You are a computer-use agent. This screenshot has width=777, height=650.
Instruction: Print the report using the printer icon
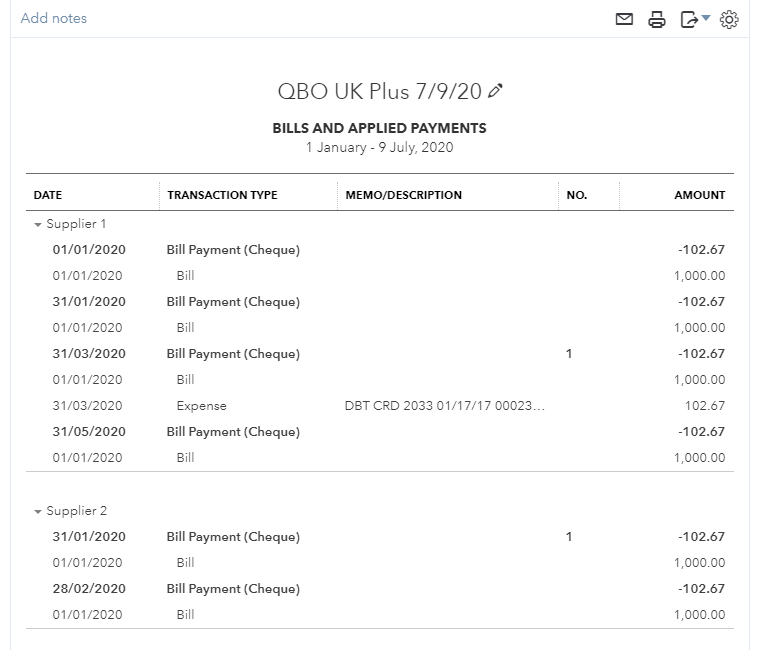(x=657, y=20)
